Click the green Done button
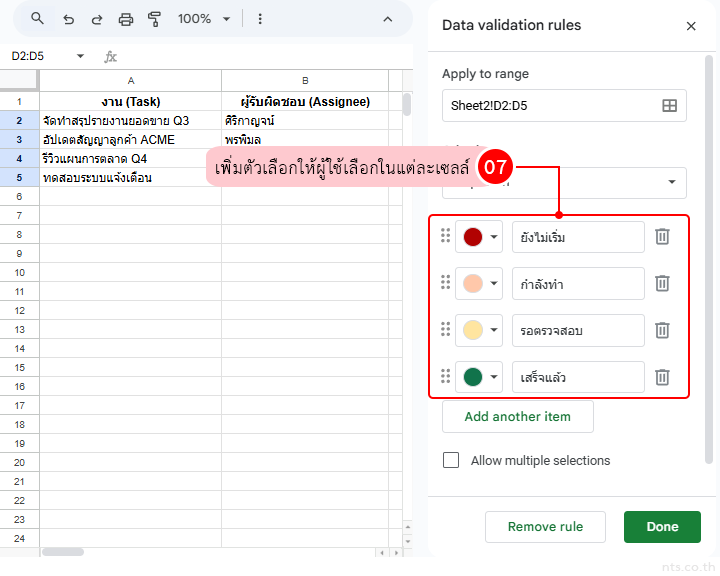Viewport: 720px width, 576px height. pyautogui.click(x=662, y=527)
